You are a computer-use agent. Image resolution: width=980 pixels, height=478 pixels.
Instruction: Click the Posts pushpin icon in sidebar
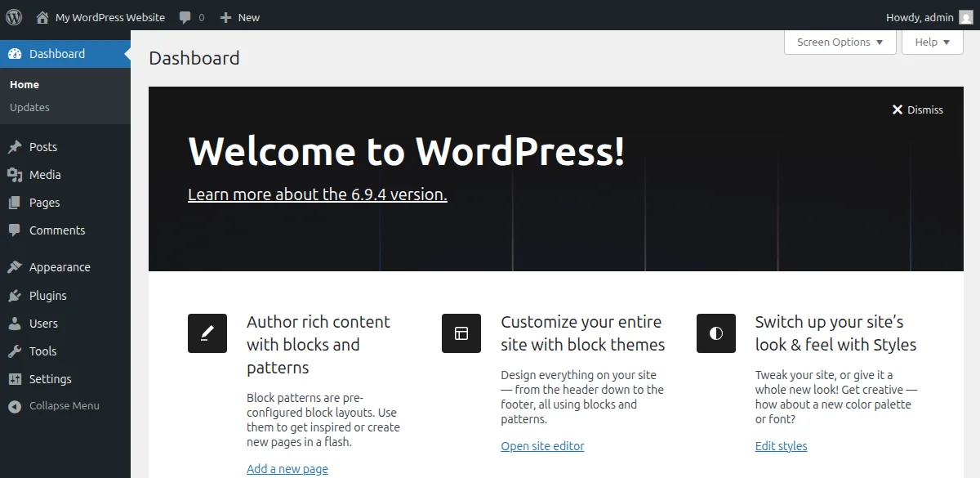(x=15, y=147)
